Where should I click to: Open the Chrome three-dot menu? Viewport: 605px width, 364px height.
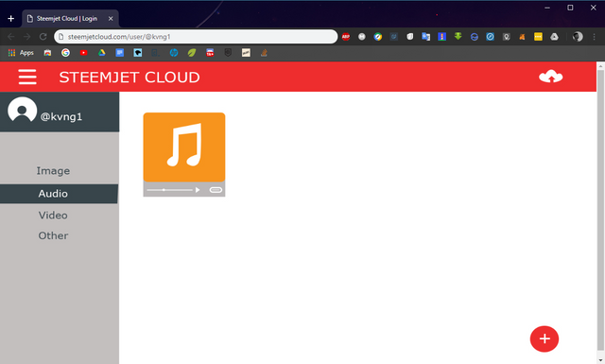[x=595, y=37]
